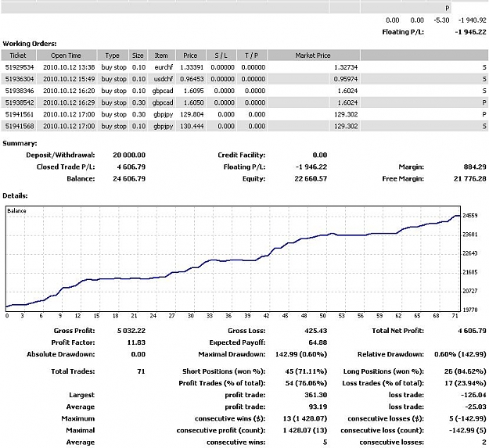489x448 pixels.
Task: Click Balance value 24 606.79
Action: coord(129,179)
